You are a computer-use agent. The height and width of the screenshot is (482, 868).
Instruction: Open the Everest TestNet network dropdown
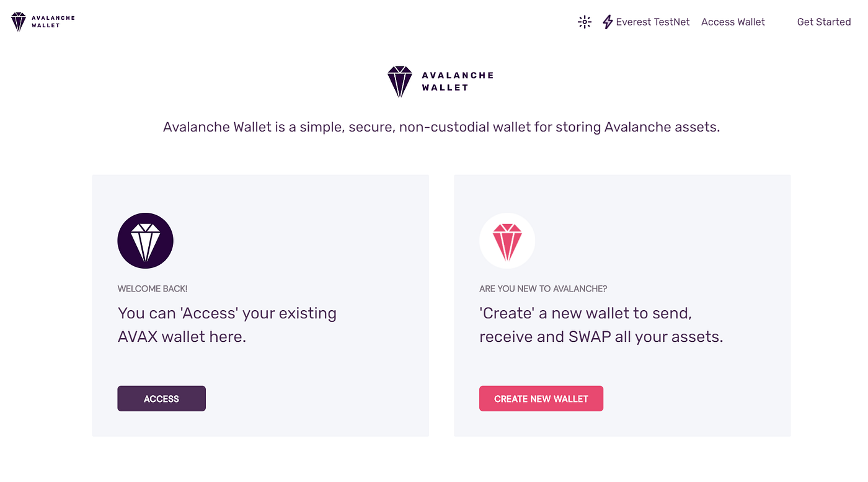(x=653, y=22)
